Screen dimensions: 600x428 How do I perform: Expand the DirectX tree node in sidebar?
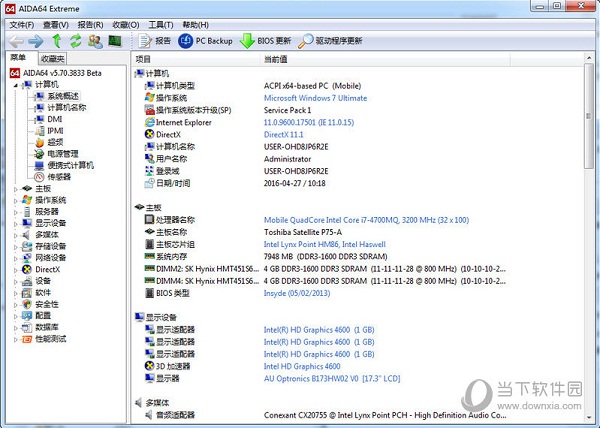(16, 270)
